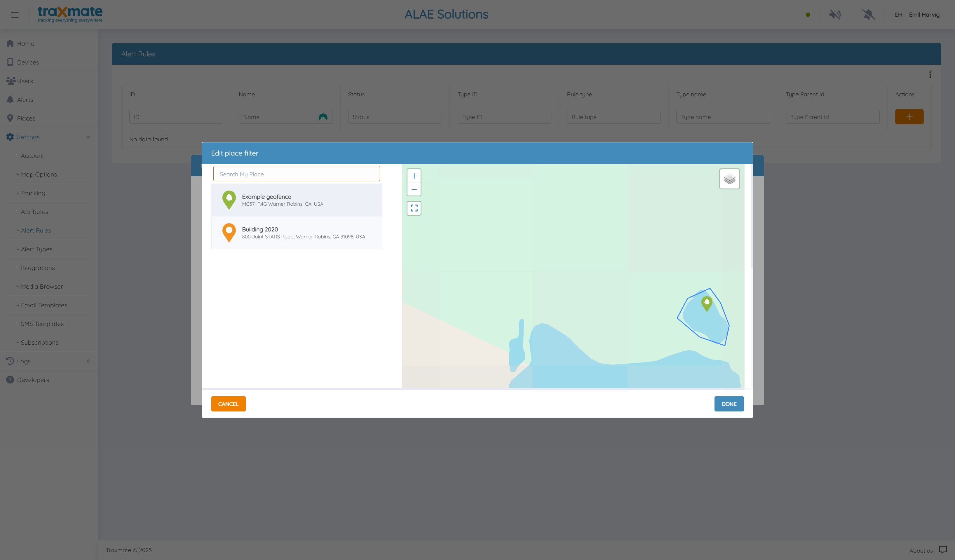Open the chat icon near About us

(942, 550)
